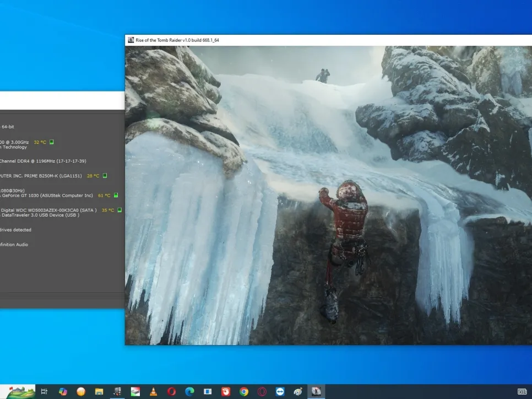
Task: Click the active Tomb Raider taskbar icon
Action: click(316, 391)
